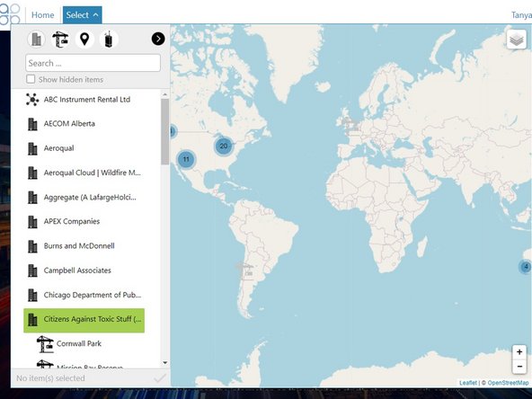Select the Cornwall Park site
This screenshot has height=399, width=532.
(x=79, y=343)
